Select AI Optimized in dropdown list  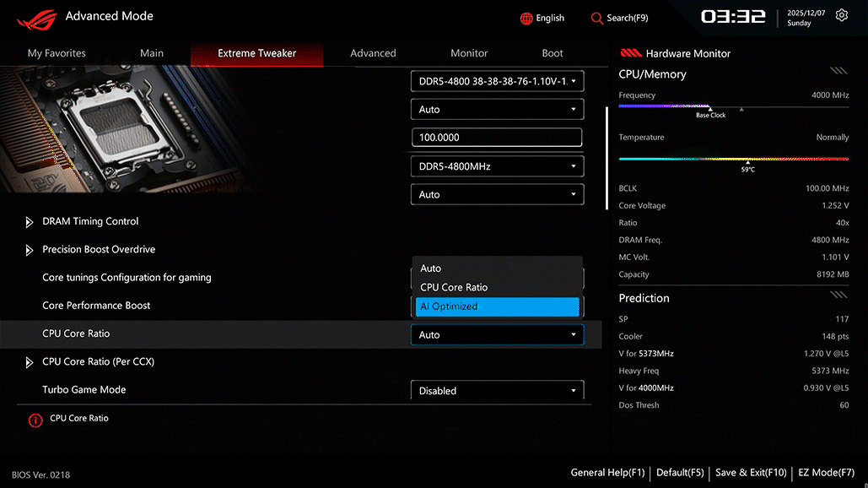point(497,306)
